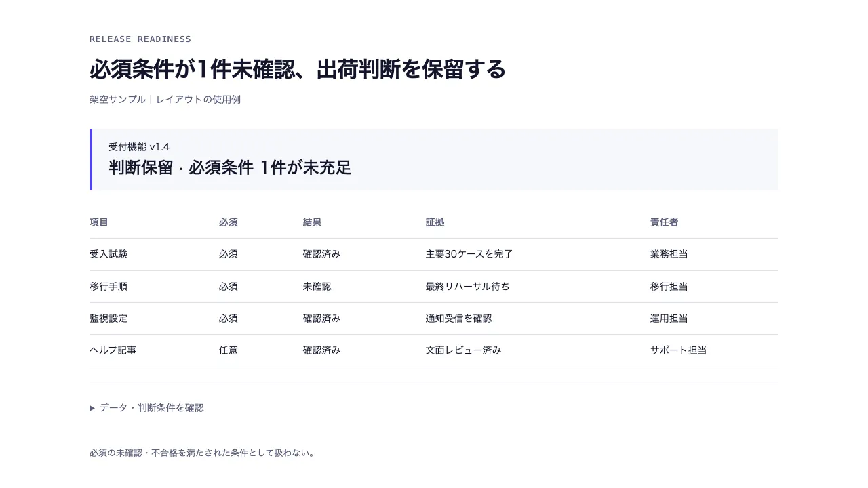Select the 通知受信を確認 evidence cell
Image resolution: width=868 pixels, height=488 pixels.
(x=459, y=319)
